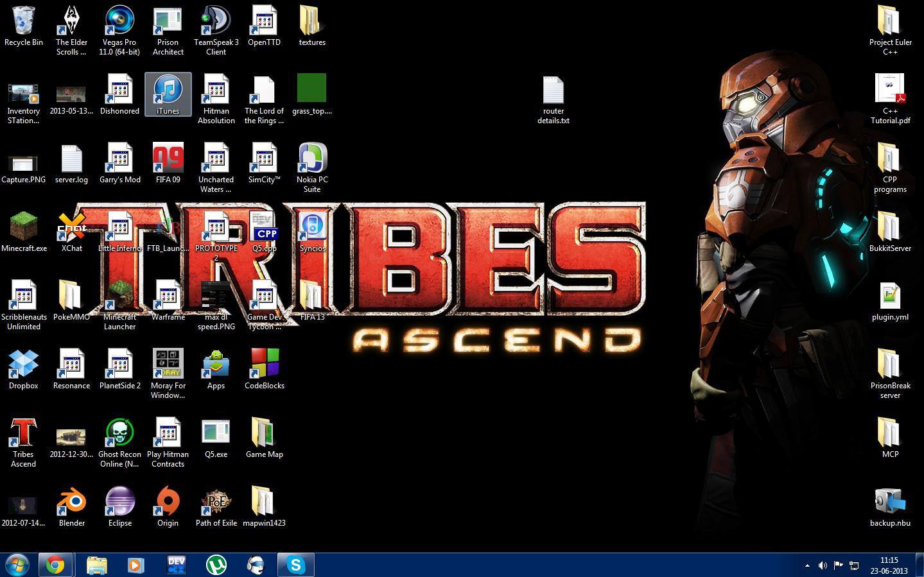Screen dimensions: 924x577
Task: Launch Dev-C++ from the taskbar
Action: (x=176, y=565)
